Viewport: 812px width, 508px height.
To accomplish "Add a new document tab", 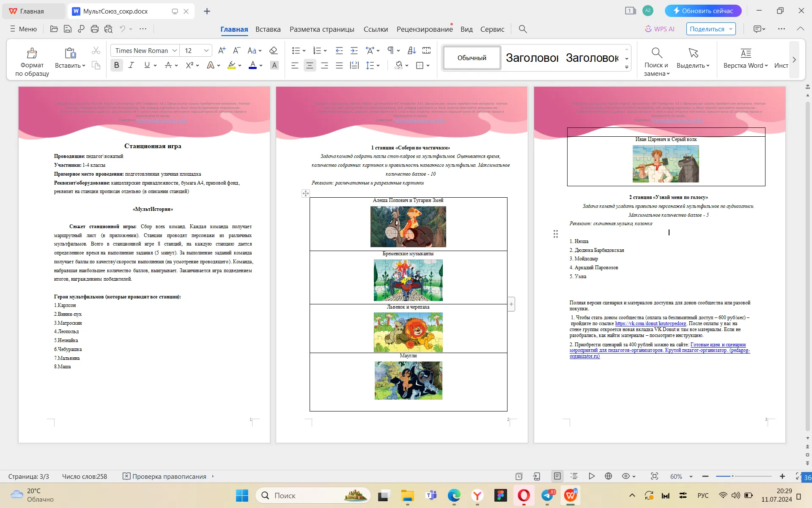I will [207, 11].
